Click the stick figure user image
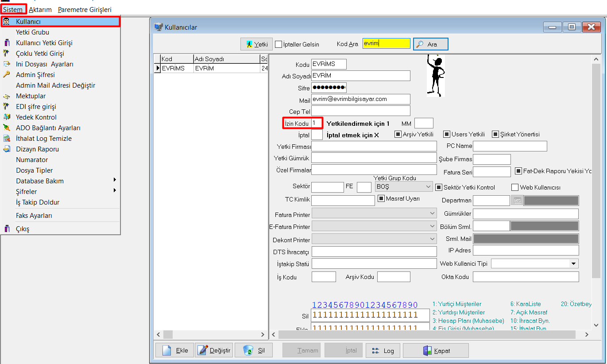 click(436, 75)
